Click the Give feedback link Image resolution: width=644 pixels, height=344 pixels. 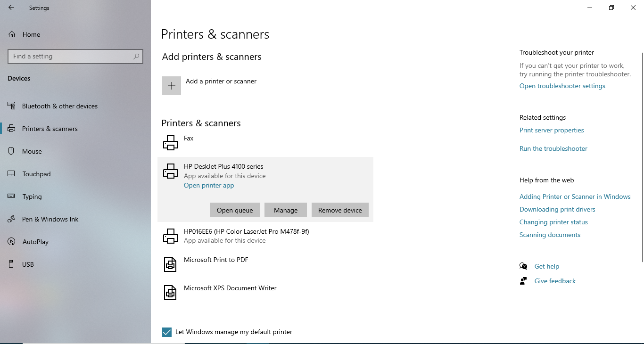coord(555,281)
